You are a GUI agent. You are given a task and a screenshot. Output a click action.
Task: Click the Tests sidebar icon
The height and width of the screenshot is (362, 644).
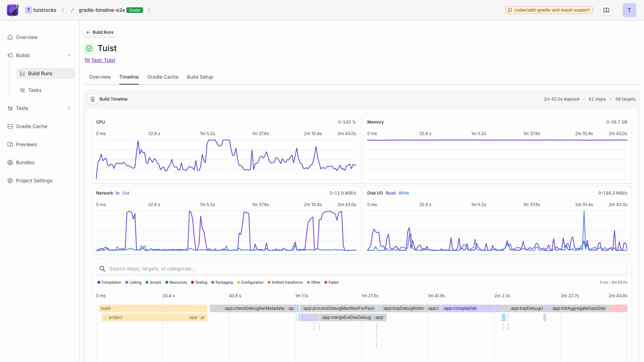point(10,108)
